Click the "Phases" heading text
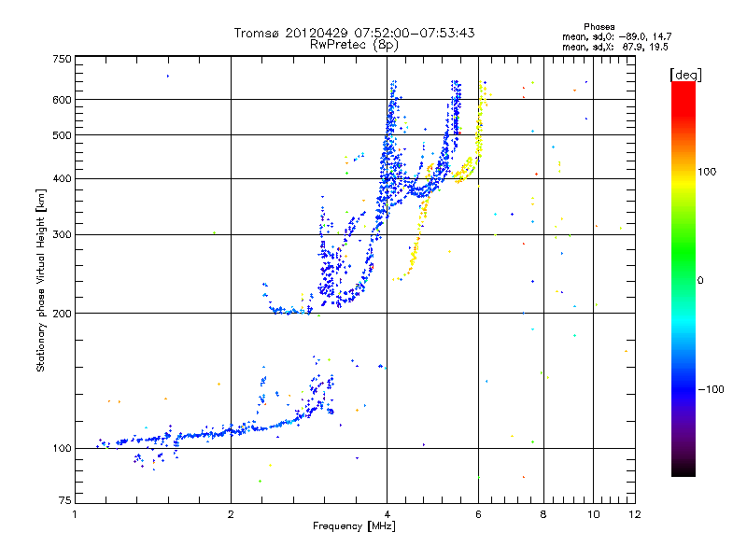Screen dimensions: 747x560 tap(599, 27)
